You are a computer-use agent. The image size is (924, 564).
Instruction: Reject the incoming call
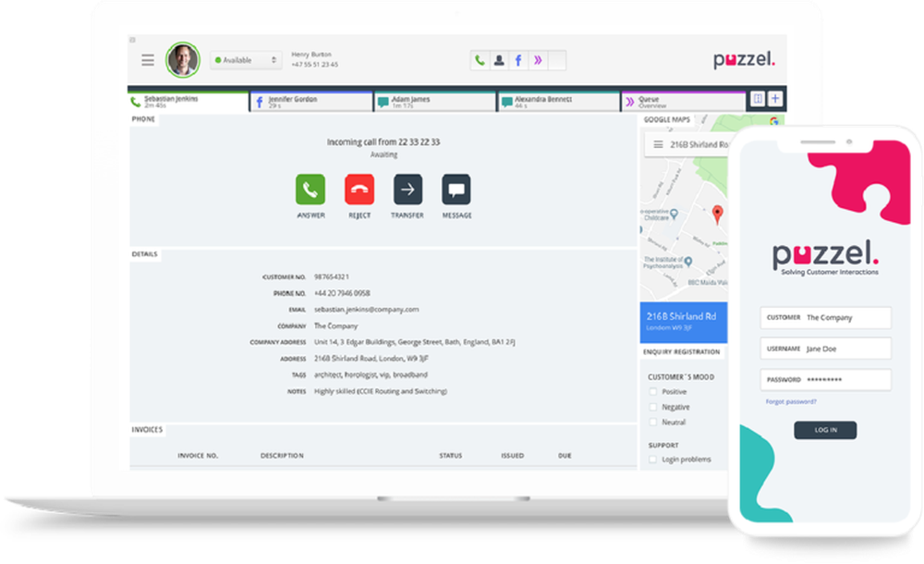359,190
